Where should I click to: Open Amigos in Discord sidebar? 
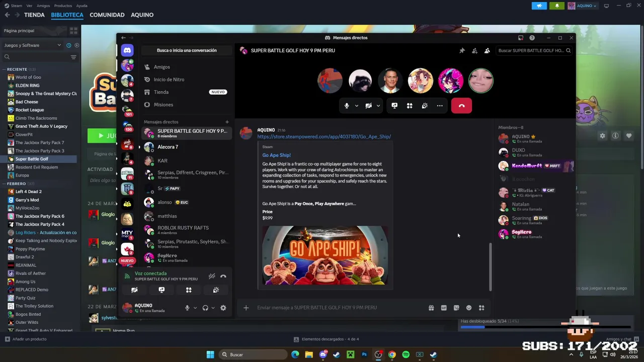(187, 67)
